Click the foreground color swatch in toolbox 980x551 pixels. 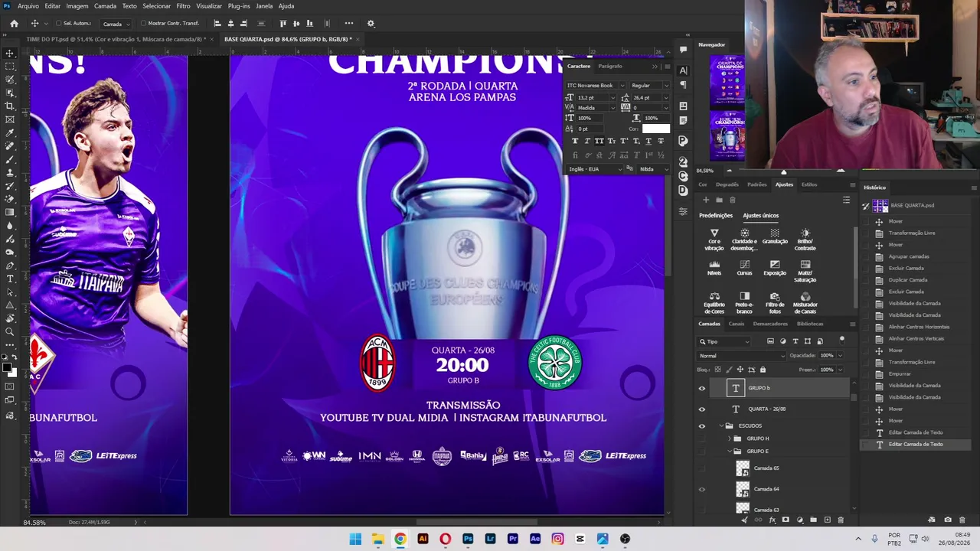pyautogui.click(x=7, y=367)
